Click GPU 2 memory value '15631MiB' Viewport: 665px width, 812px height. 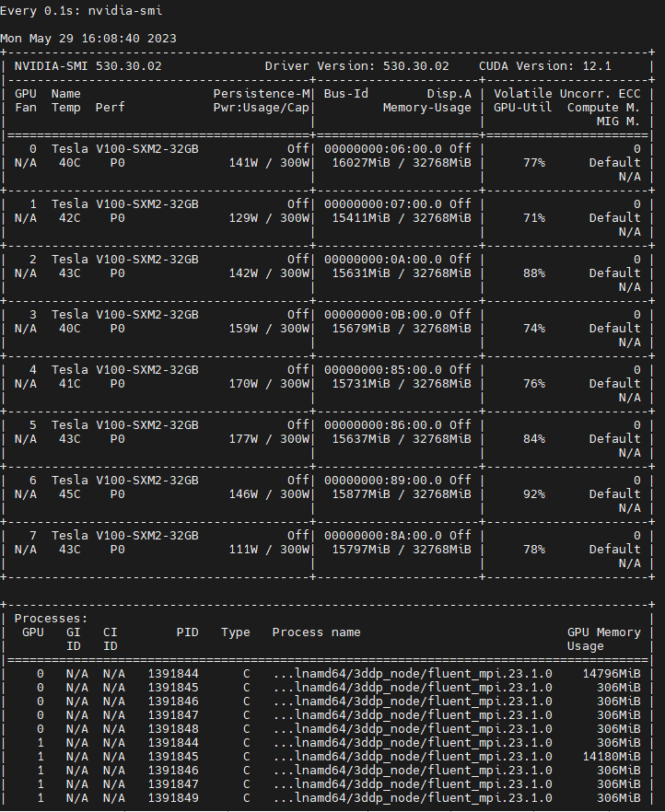click(x=361, y=273)
